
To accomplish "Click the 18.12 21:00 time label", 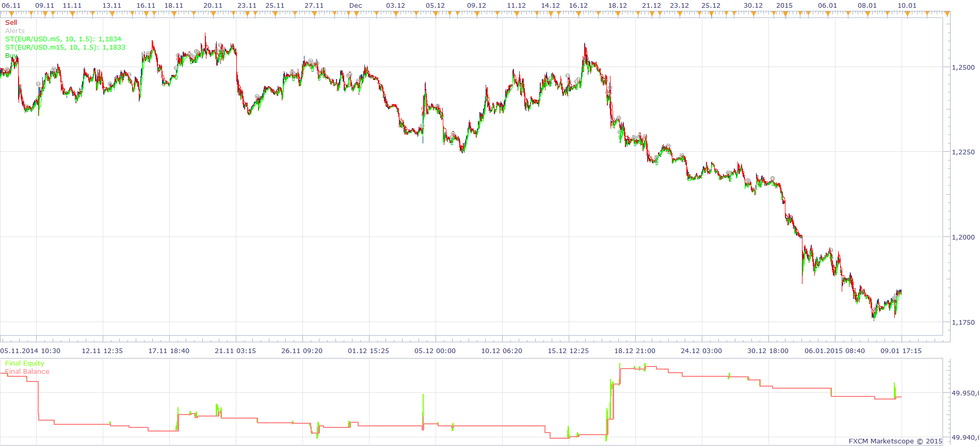I will (635, 351).
